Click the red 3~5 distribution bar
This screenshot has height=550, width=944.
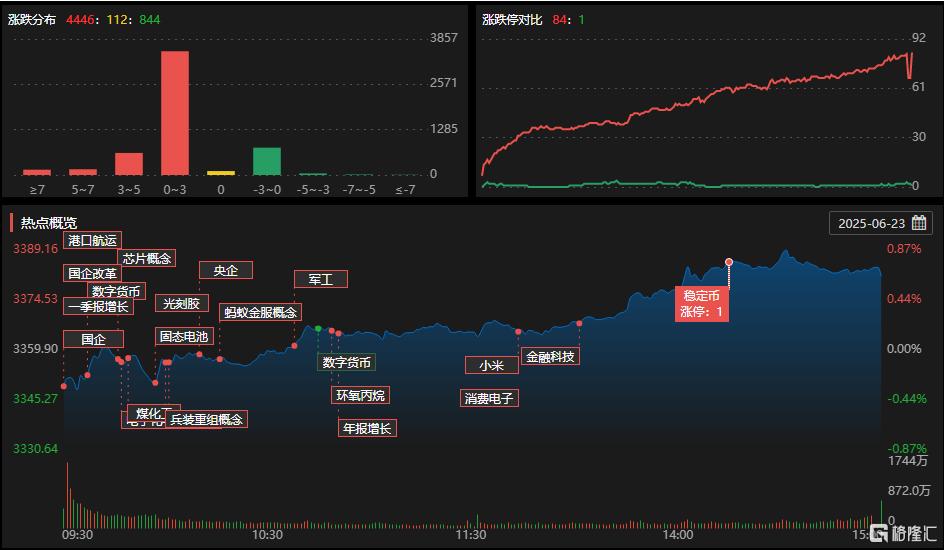[x=129, y=164]
